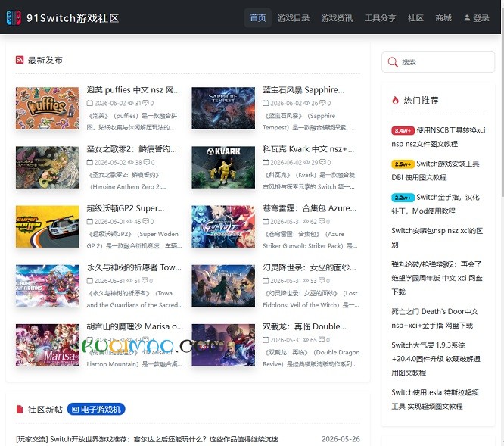Open the Gunvolt Striker Pack thumbnail
The image size is (504, 446).
[223, 226]
